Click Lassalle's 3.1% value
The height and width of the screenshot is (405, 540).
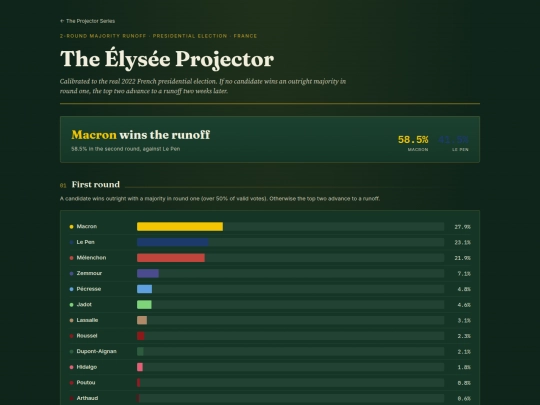[464, 321]
